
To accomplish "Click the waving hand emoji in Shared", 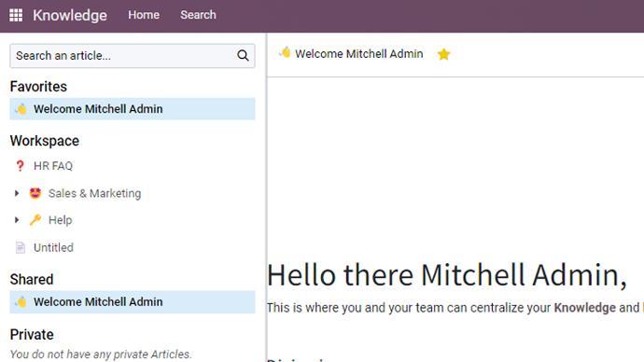I will tap(21, 302).
